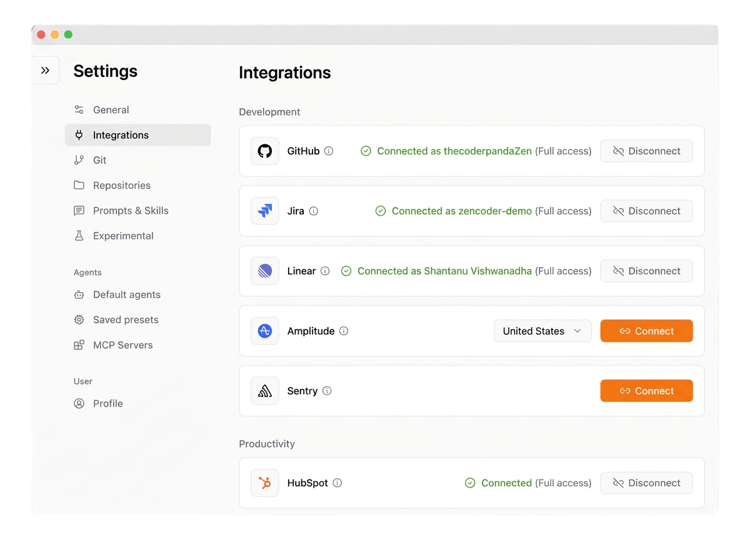Show info for GitHub integration
The image size is (750, 560).
coord(329,151)
